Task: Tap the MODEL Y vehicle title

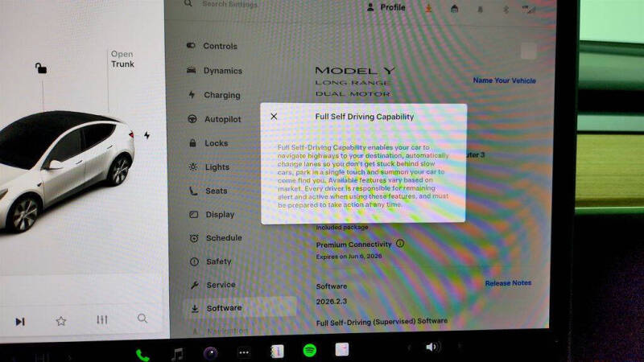Action: pyautogui.click(x=355, y=71)
